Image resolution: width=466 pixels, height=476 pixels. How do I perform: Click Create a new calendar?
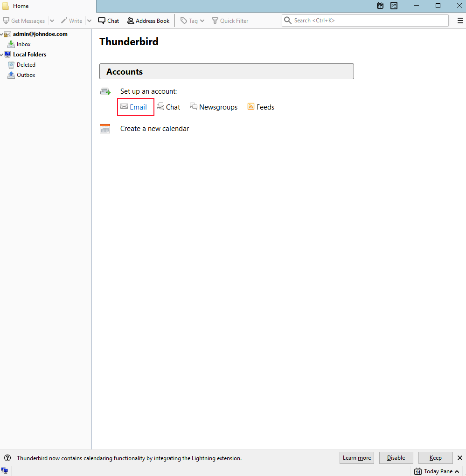tap(154, 129)
